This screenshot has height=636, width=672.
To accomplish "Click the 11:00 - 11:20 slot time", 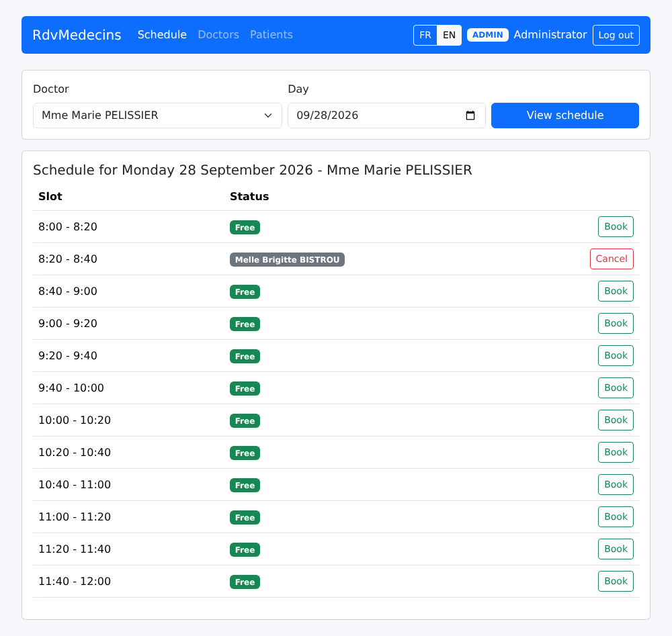I will tap(75, 517).
